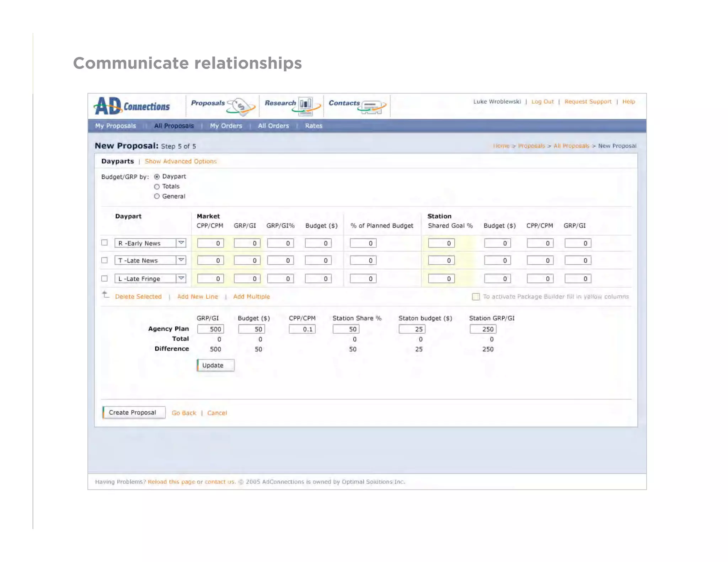Viewport: 728px width, 562px height.
Task: Select the General radio button
Action: 157,196
